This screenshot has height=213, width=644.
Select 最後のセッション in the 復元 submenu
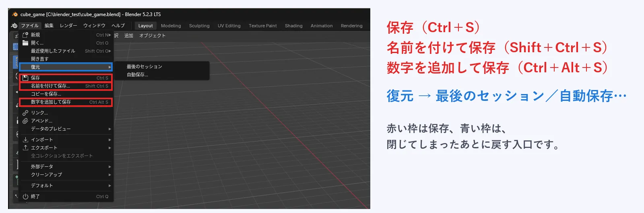[x=161, y=67]
